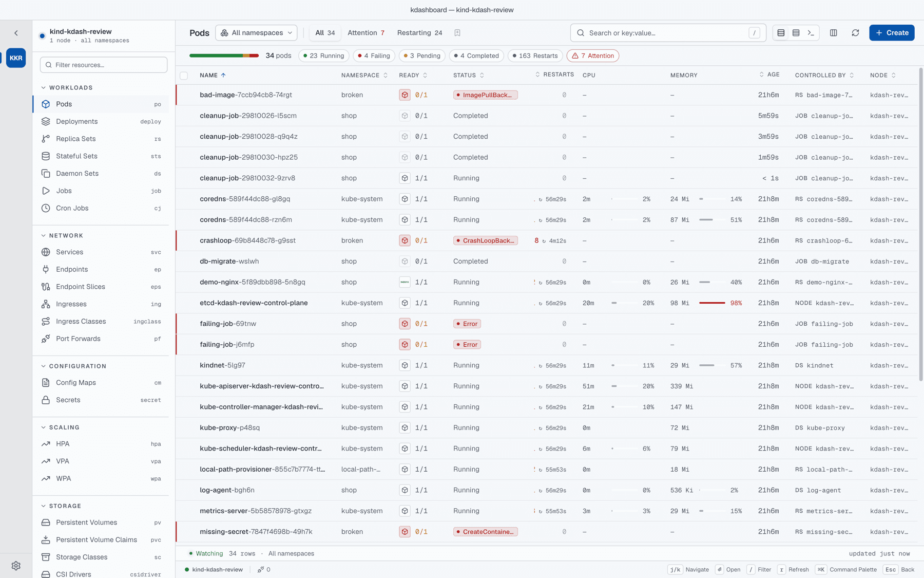Click the Deployments stack icon

point(46,121)
